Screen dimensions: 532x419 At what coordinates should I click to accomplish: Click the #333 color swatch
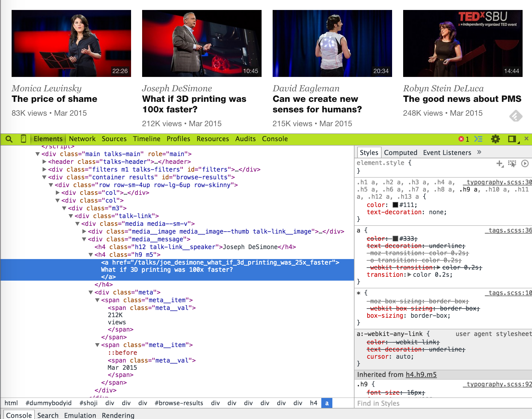(x=395, y=239)
